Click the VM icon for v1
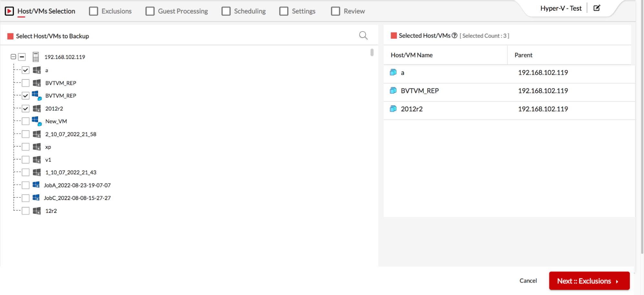Image resolution: width=644 pixels, height=295 pixels. point(37,160)
